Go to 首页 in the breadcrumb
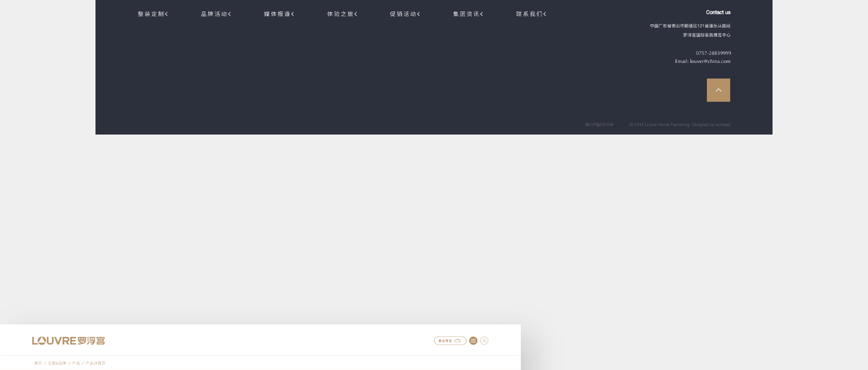This screenshot has height=370, width=868. tap(38, 363)
